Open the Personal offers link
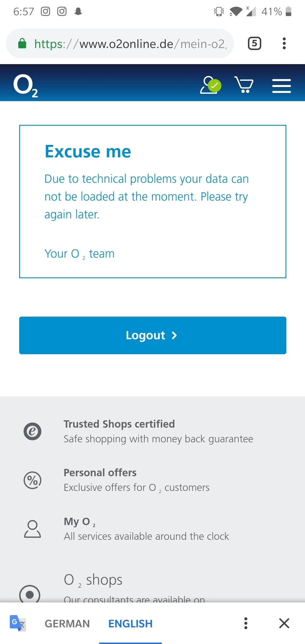The image size is (305, 644). click(x=100, y=473)
